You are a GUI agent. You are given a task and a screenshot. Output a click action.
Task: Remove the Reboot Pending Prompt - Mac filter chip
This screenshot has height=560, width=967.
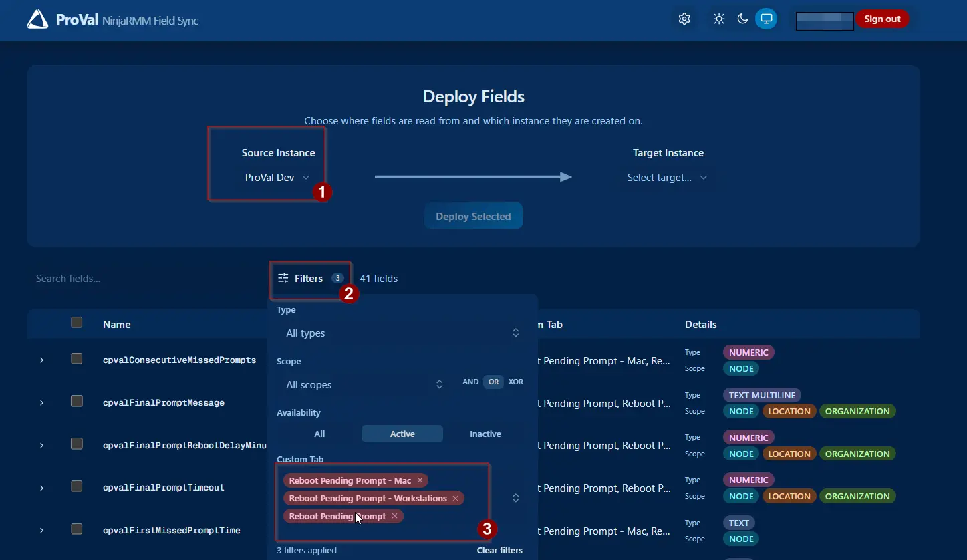click(420, 480)
